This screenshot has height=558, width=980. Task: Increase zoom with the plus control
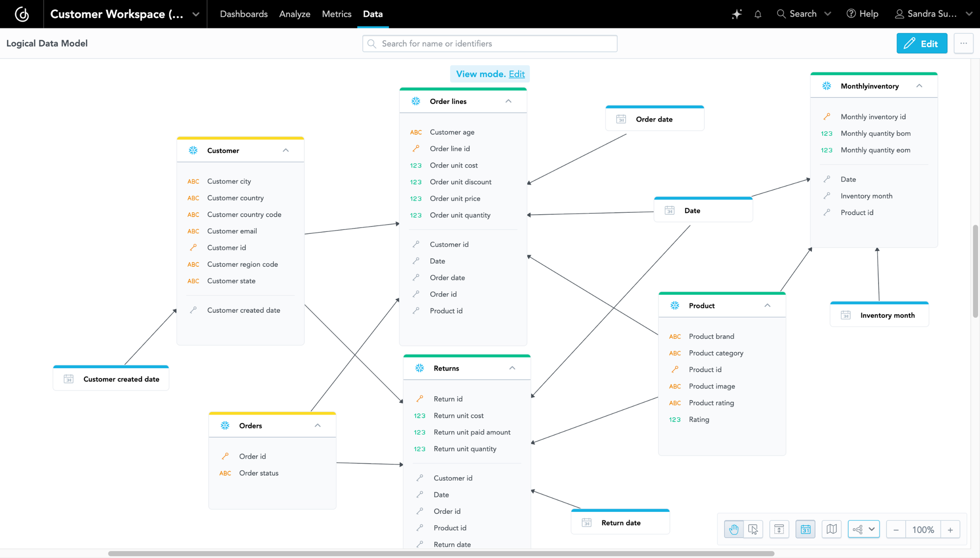point(951,530)
